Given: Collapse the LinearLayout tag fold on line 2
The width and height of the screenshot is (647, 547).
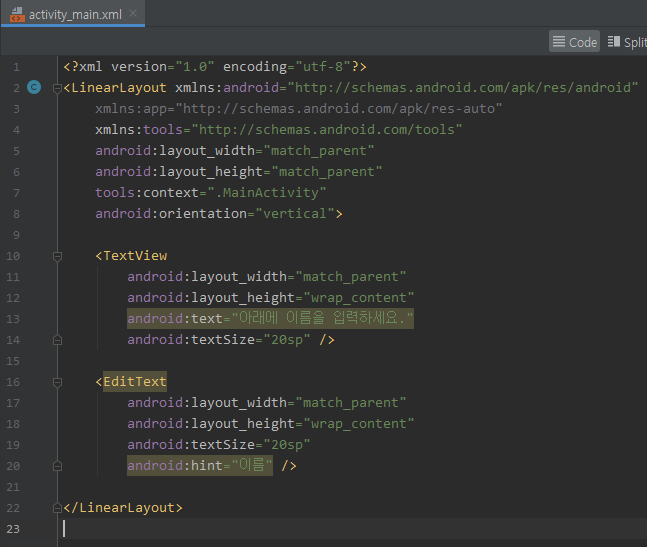Looking at the screenshot, I should (57, 88).
